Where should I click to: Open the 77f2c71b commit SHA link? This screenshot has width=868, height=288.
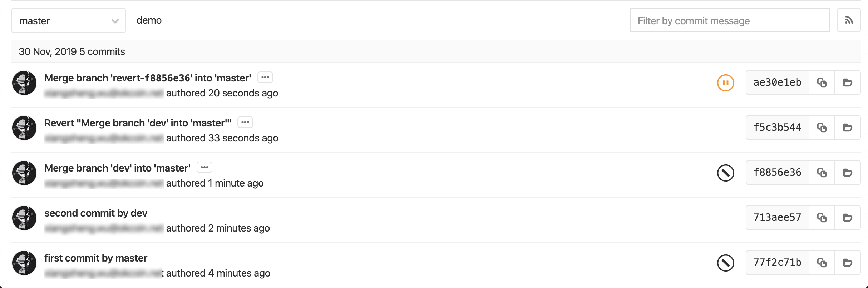coord(776,262)
